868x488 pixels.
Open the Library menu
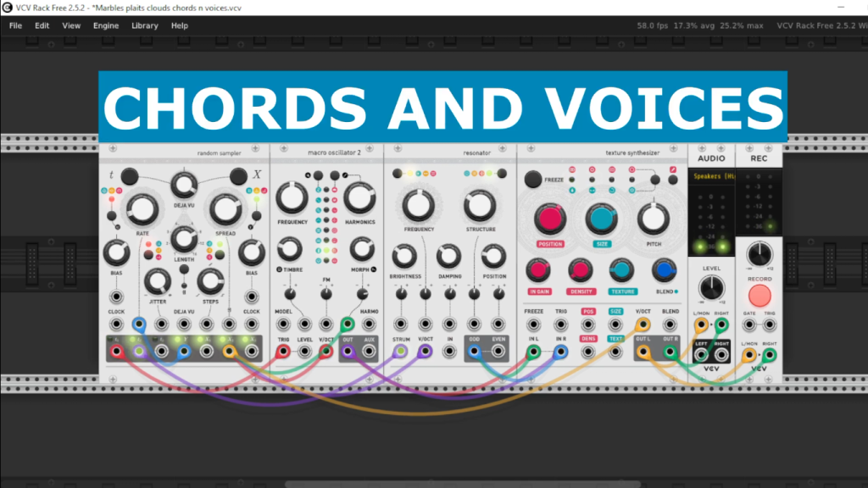[144, 25]
